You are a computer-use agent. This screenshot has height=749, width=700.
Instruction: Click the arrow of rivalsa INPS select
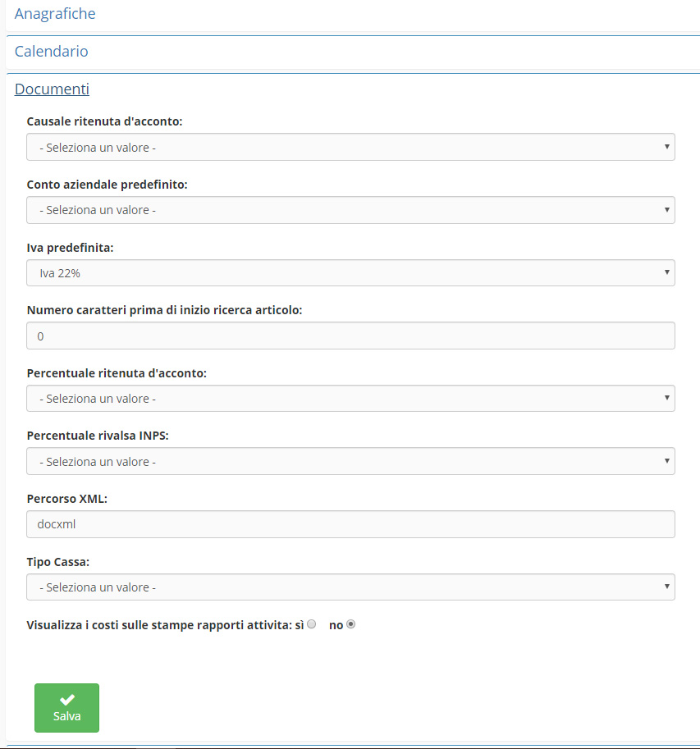point(666,461)
